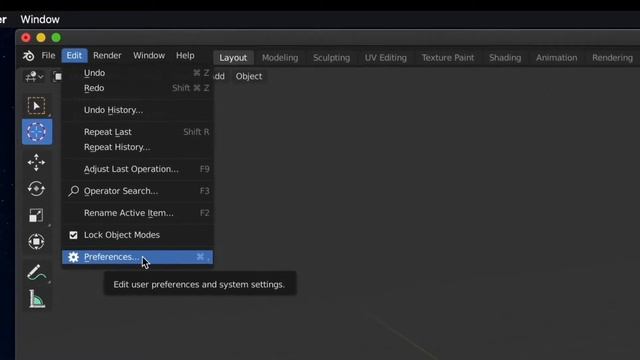Screen dimensions: 640x360
Task: Select the Move tool
Action: [36, 162]
